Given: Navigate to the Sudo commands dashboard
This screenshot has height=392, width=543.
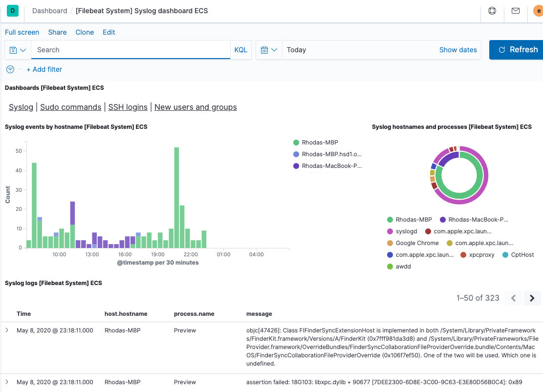Looking at the screenshot, I should [70, 107].
